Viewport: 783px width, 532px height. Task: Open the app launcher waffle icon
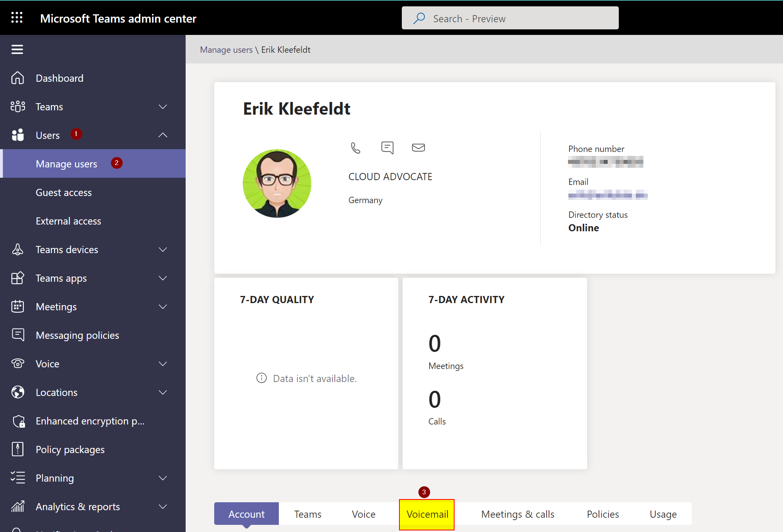pyautogui.click(x=17, y=18)
